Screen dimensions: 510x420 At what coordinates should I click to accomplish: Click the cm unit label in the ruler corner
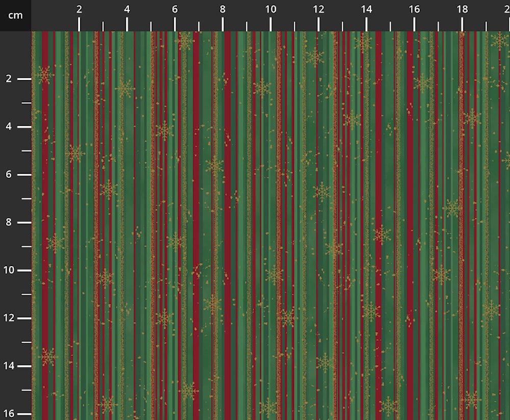coord(15,15)
